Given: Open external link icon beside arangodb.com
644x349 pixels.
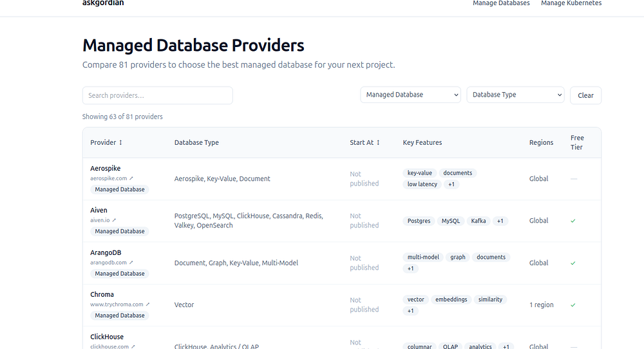Looking at the screenshot, I should 131,262.
